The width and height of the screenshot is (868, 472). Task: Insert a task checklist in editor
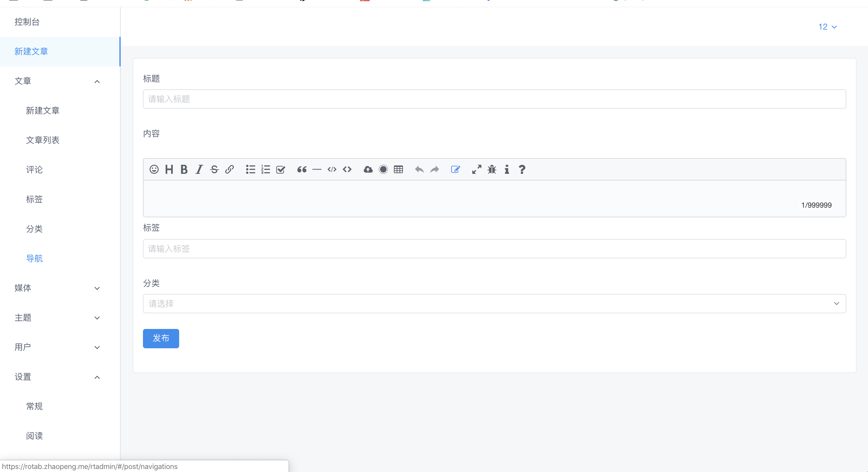click(x=281, y=169)
